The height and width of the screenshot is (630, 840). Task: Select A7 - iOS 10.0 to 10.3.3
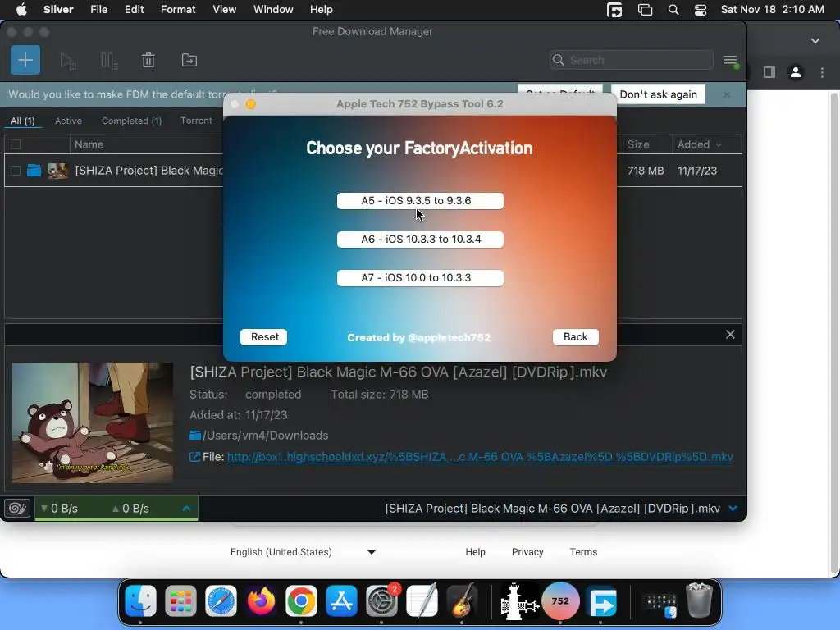click(x=420, y=278)
